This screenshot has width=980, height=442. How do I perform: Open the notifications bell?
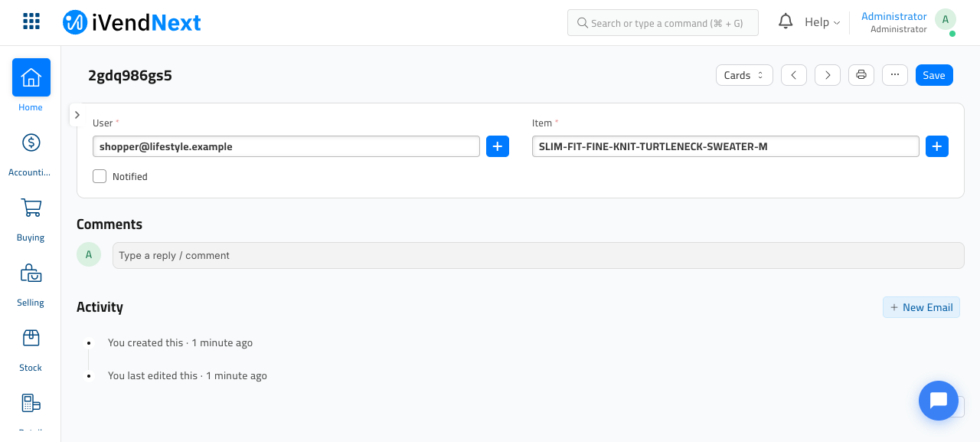(x=786, y=21)
